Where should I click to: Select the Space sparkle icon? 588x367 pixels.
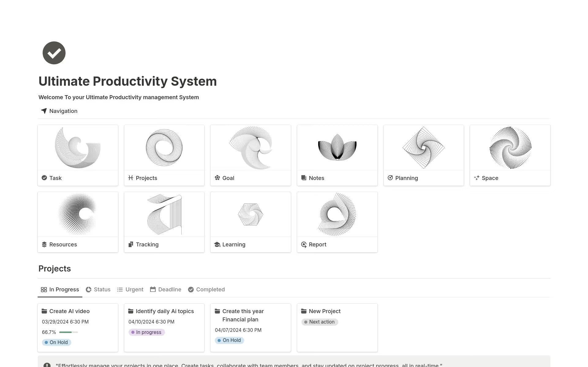pos(477,178)
